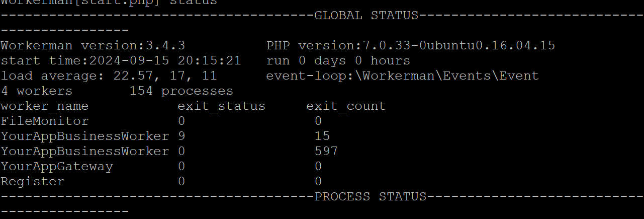Image resolution: width=644 pixels, height=219 pixels.
Task: Click the Register worker name
Action: [33, 182]
